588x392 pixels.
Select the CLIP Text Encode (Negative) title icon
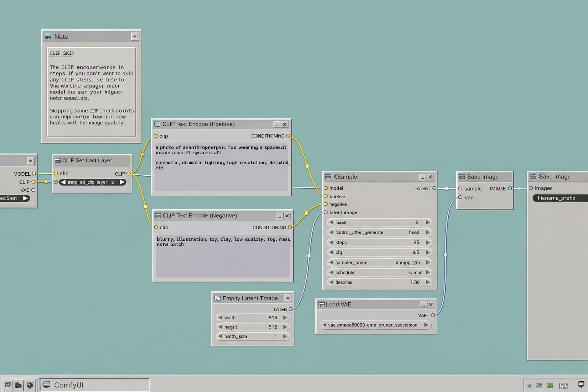[x=158, y=216]
